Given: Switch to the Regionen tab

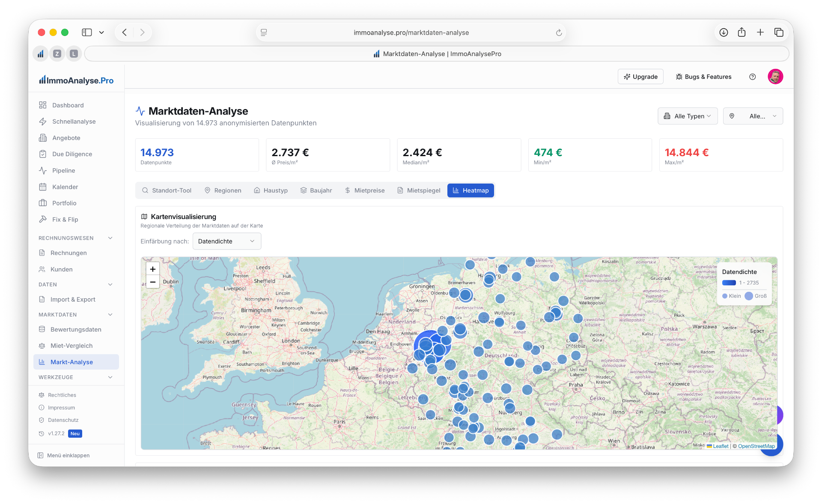Looking at the screenshot, I should click(x=223, y=190).
